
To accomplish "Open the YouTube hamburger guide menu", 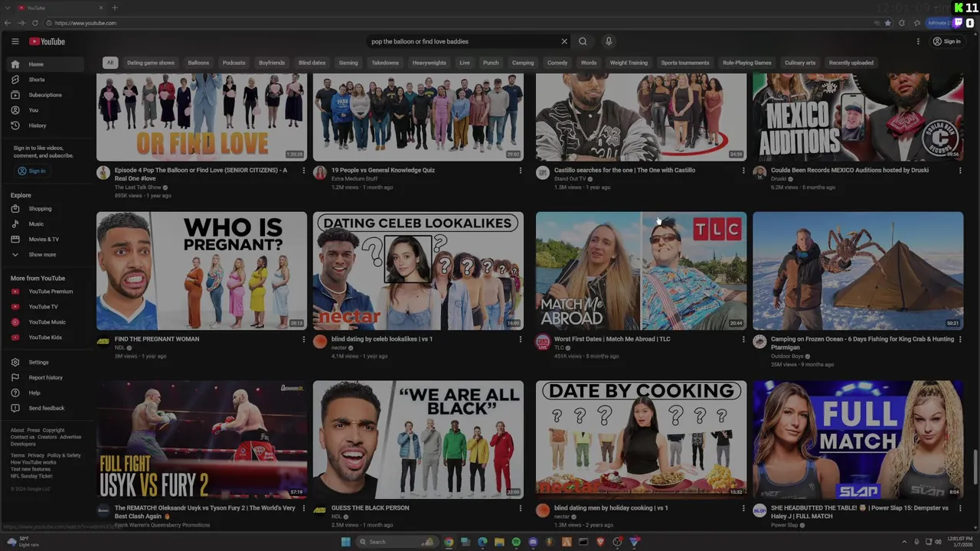I will [15, 41].
